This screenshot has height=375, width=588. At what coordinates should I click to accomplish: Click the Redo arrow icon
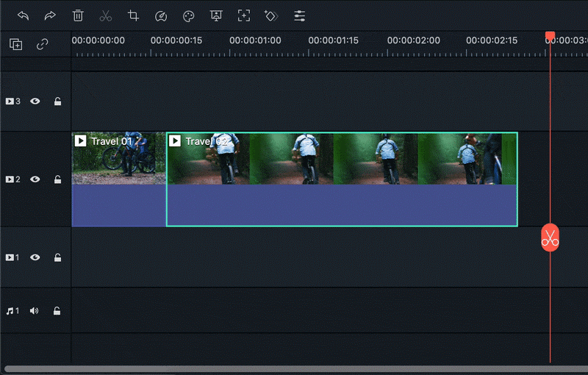[50, 15]
